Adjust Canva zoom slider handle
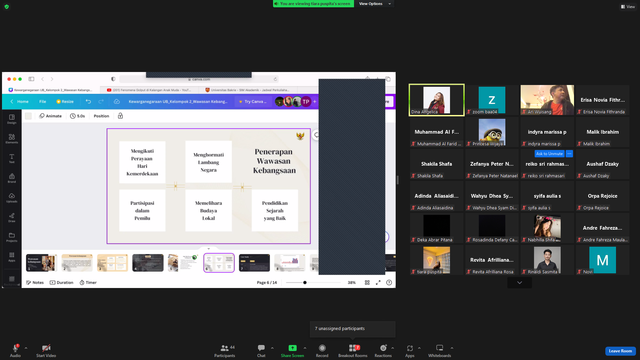The image size is (640, 360). coord(305,282)
